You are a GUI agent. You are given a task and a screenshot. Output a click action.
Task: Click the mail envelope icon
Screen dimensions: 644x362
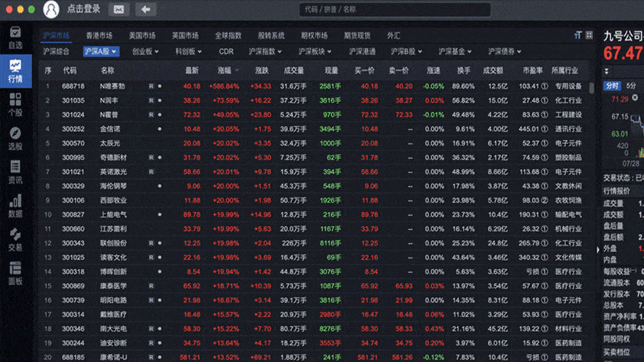tap(118, 9)
